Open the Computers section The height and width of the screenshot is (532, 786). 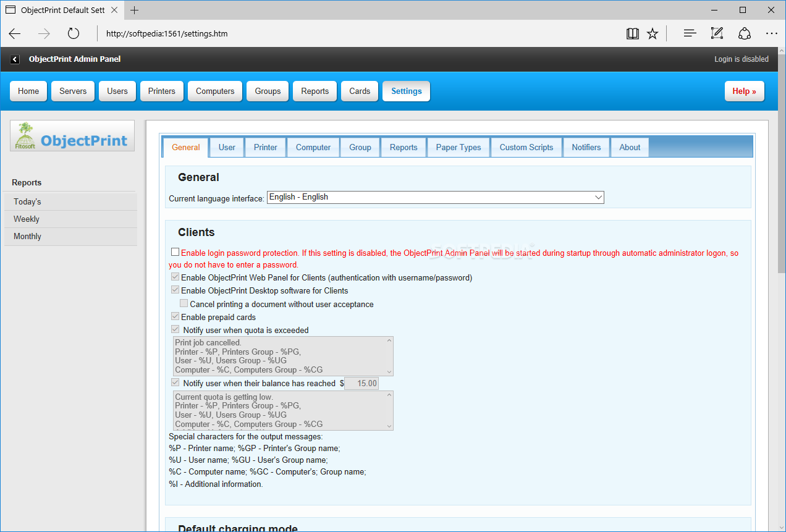click(x=215, y=91)
